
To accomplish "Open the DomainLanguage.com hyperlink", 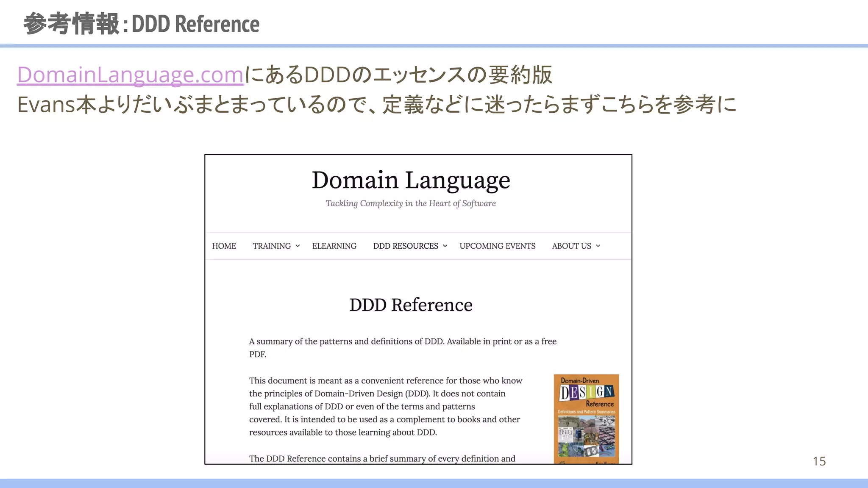I will pyautogui.click(x=130, y=75).
